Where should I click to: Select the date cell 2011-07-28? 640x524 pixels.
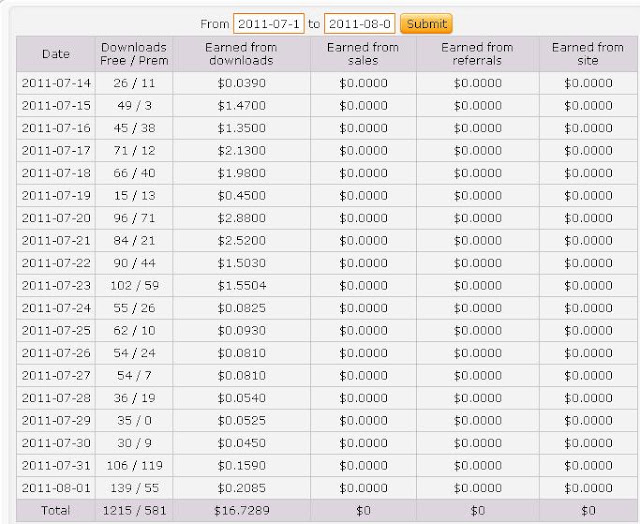(x=56, y=398)
